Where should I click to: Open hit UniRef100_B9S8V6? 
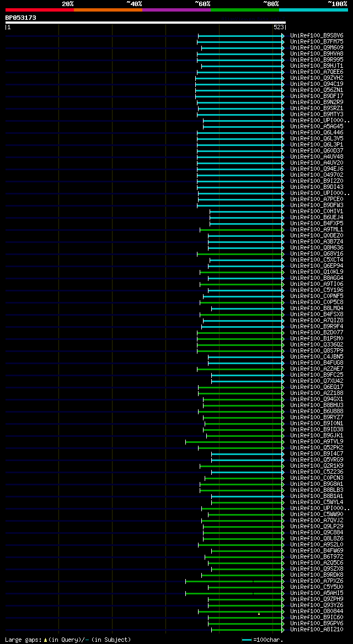coord(317,36)
